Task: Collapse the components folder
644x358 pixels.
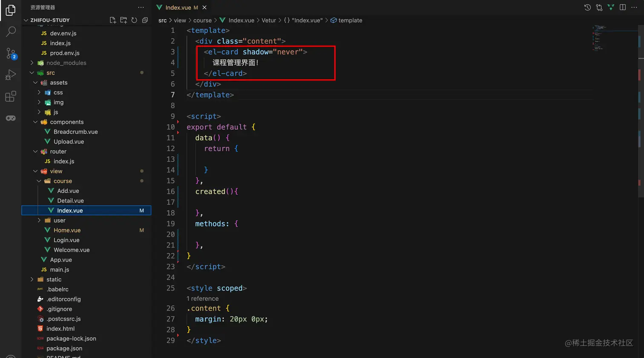Action: pyautogui.click(x=35, y=122)
